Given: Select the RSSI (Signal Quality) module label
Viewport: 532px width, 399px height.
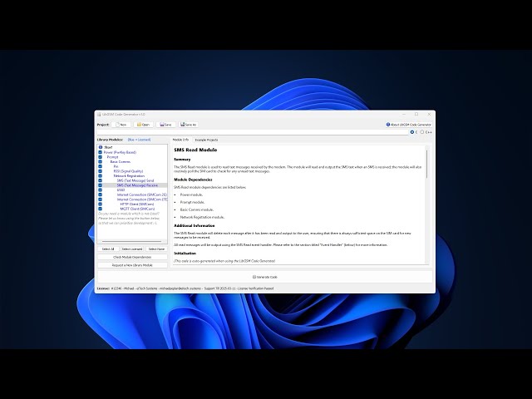Looking at the screenshot, I should [128, 171].
